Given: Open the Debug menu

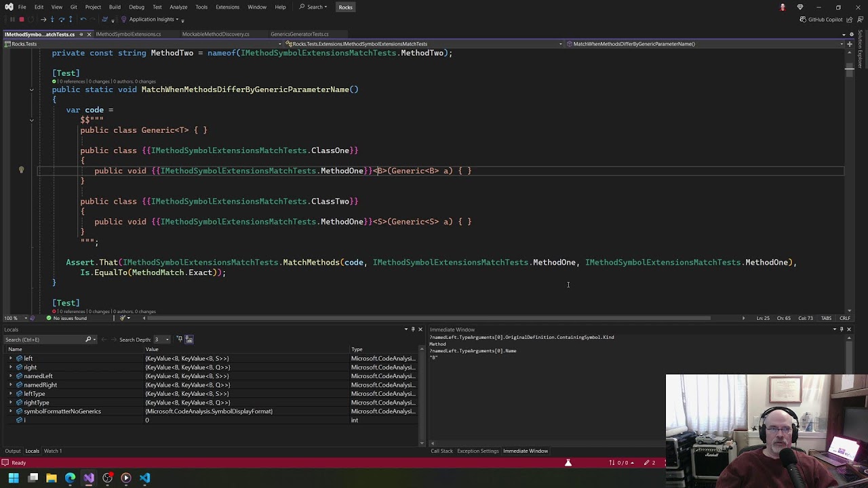Looking at the screenshot, I should tap(136, 7).
